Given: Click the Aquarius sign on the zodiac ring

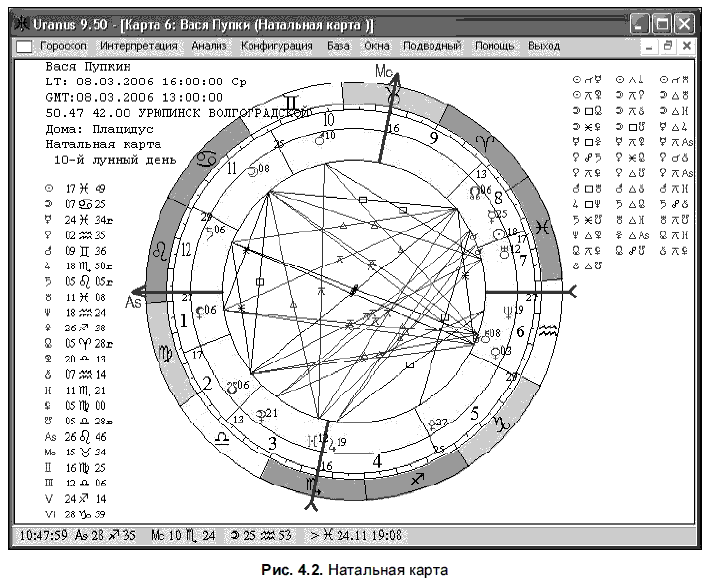Looking at the screenshot, I should (x=547, y=330).
